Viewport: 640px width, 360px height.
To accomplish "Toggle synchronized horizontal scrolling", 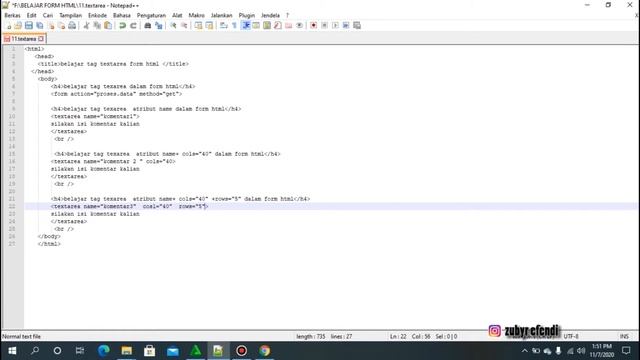I will tap(209, 26).
